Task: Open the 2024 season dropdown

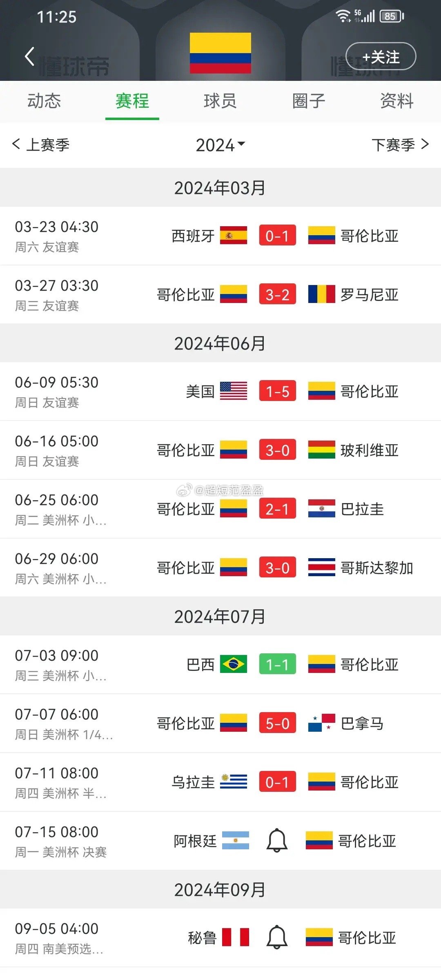Action: (220, 145)
